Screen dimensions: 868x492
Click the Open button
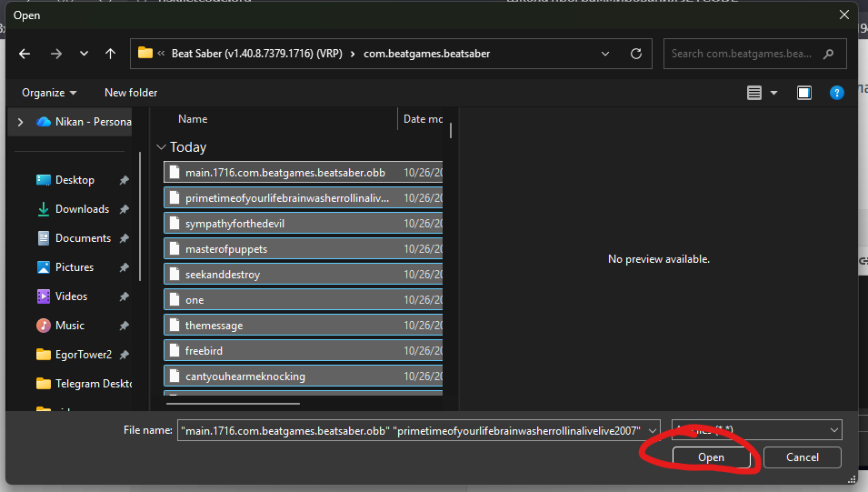coord(711,457)
